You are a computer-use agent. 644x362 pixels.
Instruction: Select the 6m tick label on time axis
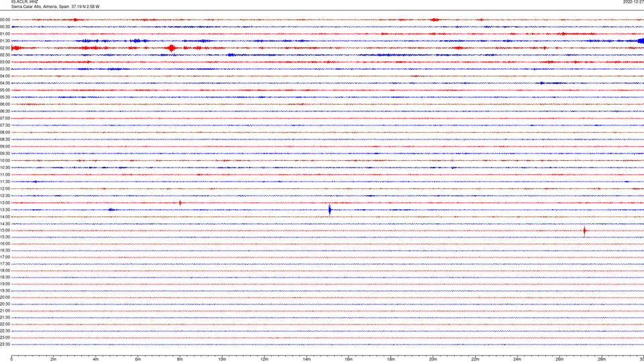pyautogui.click(x=138, y=359)
